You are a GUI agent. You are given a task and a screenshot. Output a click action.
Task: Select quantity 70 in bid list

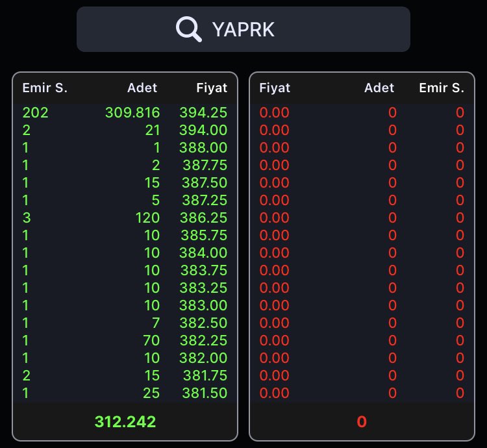coord(151,341)
